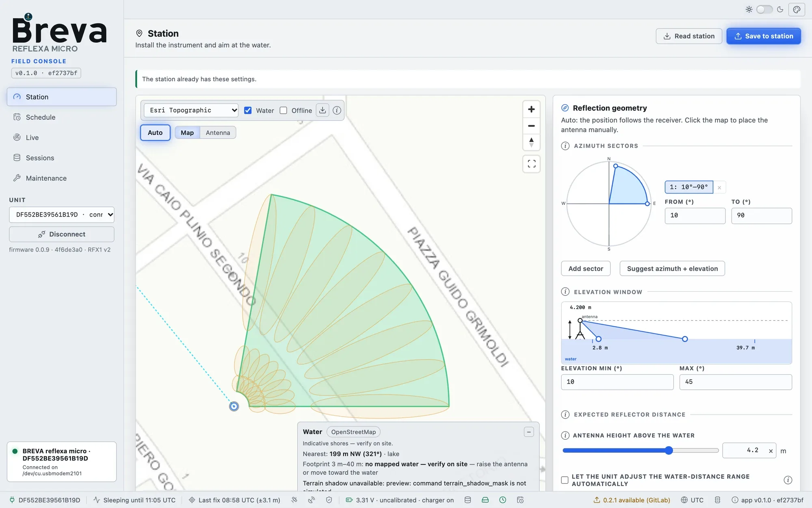Screen dimensions: 812x508
Task: Open the Expected Reflector Distance info icon
Action: [x=565, y=415]
